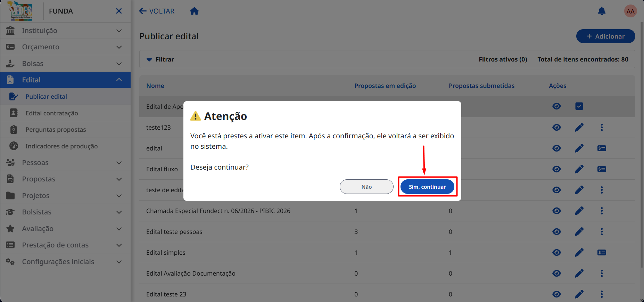644x302 pixels.
Task: Expand the Propostas menu
Action: pyautogui.click(x=65, y=179)
